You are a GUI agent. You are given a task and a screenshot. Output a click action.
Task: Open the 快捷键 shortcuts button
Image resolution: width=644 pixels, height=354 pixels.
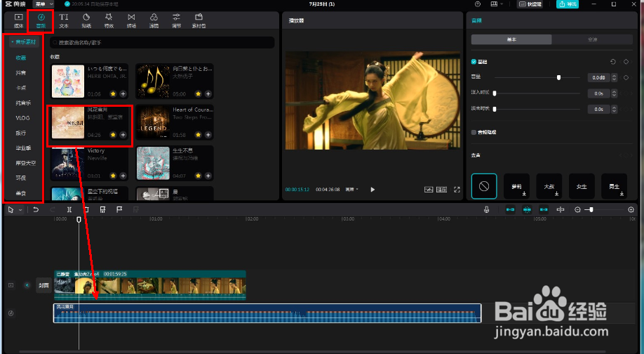tap(530, 4)
